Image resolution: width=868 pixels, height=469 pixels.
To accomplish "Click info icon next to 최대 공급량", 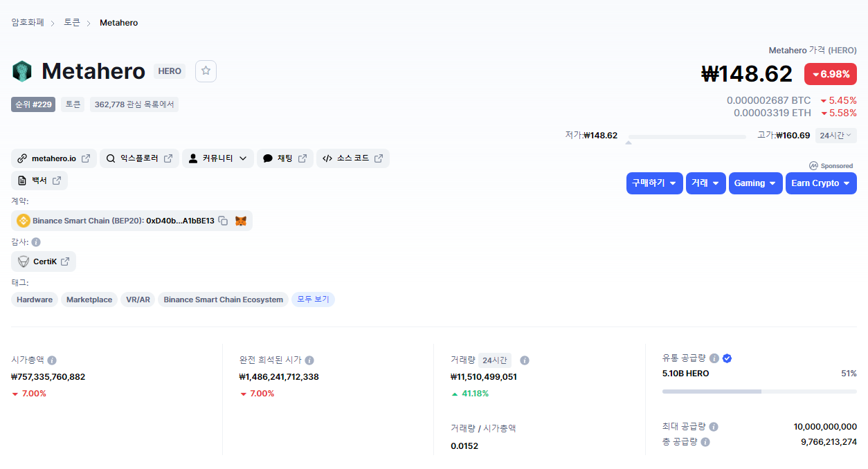I will click(x=714, y=427).
